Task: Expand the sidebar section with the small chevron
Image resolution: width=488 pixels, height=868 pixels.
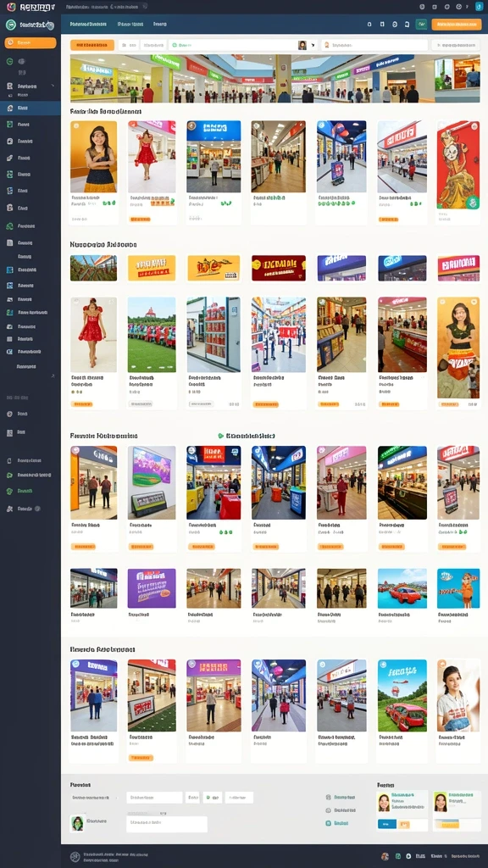Action: (53, 86)
